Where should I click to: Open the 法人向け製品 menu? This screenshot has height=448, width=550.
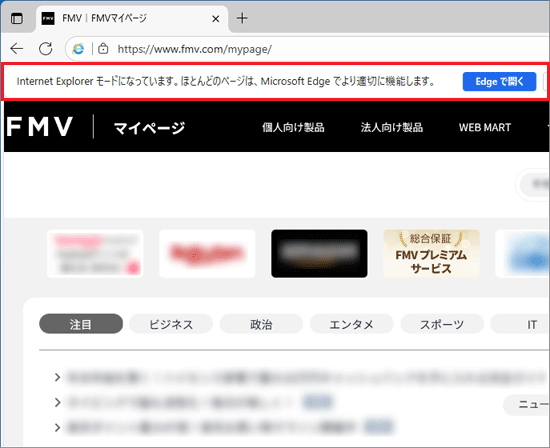pyautogui.click(x=392, y=127)
